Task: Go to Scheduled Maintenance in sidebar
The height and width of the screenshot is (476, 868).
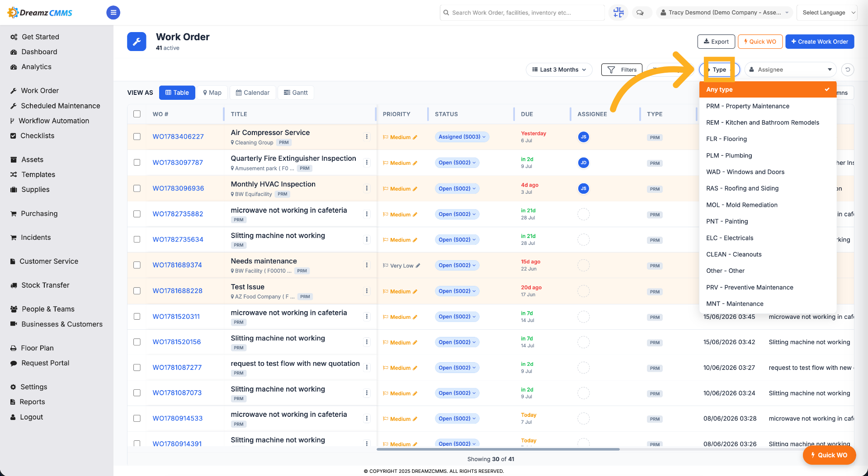Action: pos(60,106)
